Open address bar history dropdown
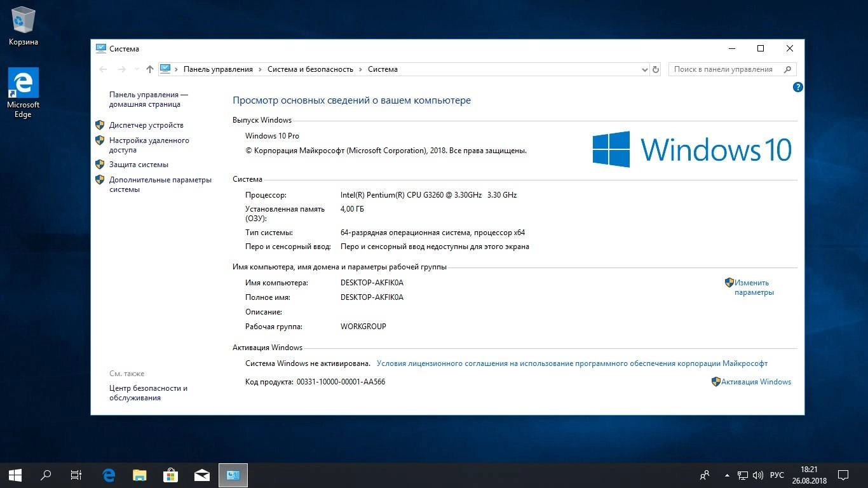Image resolution: width=868 pixels, height=488 pixels. point(645,69)
